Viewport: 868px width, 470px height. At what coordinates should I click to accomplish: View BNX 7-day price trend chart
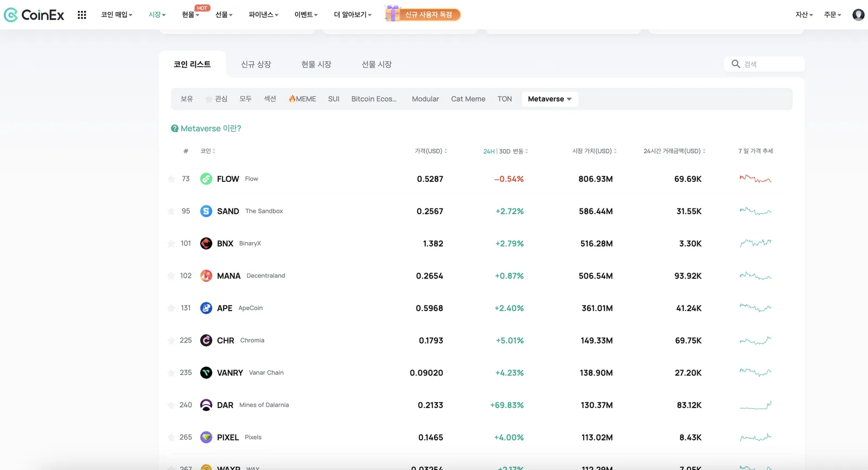(x=755, y=243)
